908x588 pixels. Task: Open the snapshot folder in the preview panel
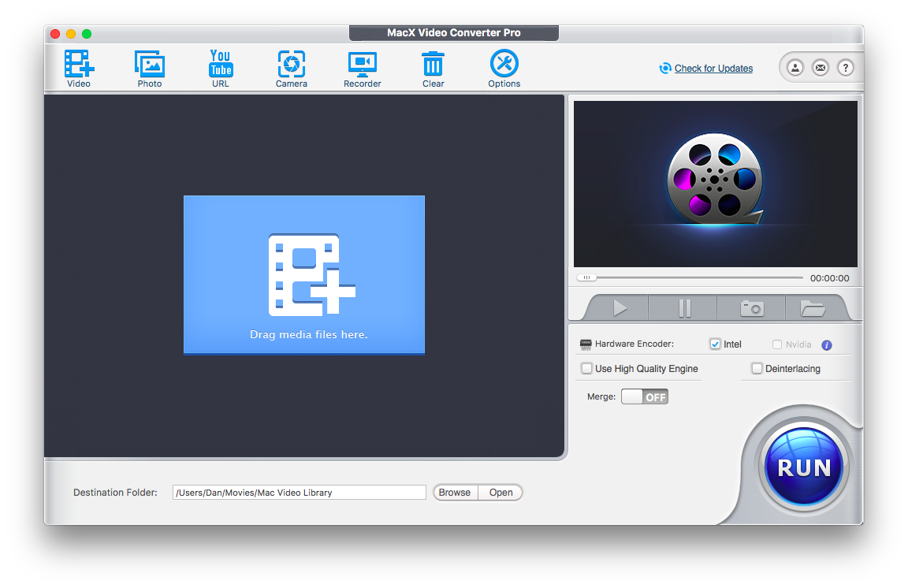tap(813, 308)
